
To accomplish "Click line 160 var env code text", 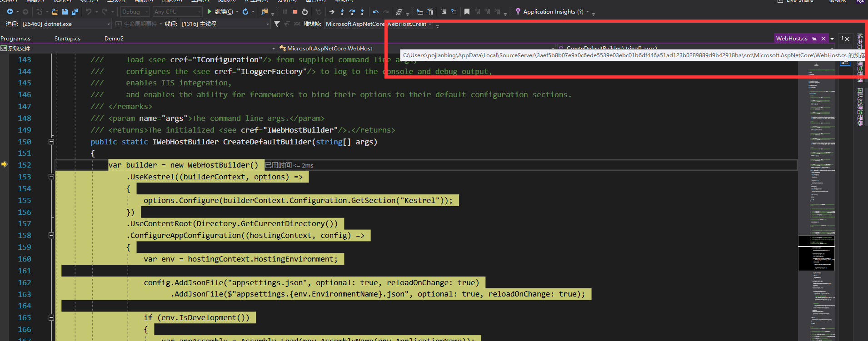I will 241,259.
